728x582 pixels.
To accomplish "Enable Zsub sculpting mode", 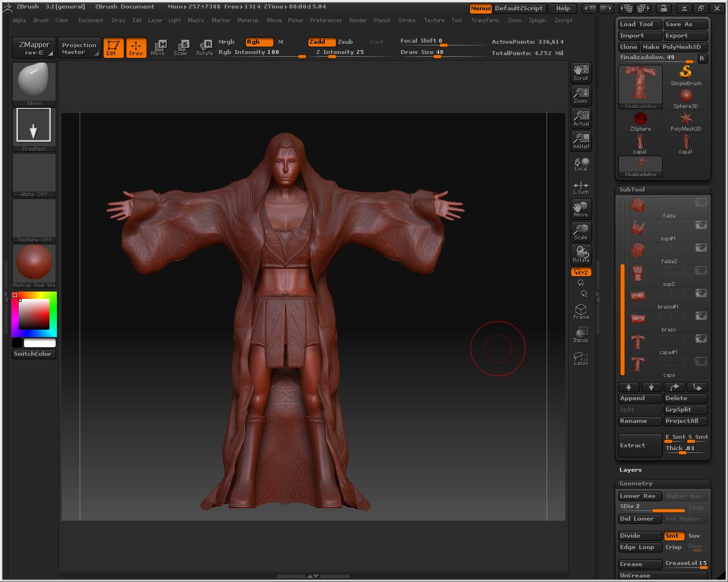I will [x=345, y=41].
